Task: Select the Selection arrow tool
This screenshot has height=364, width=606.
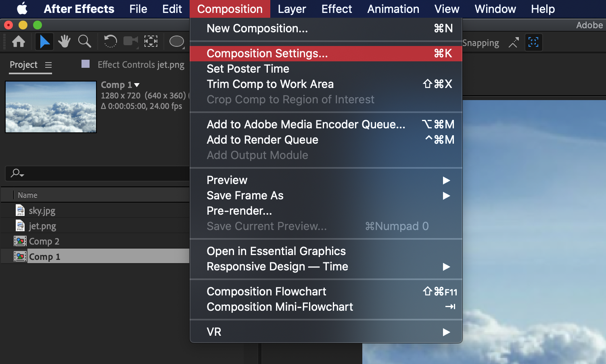Action: coord(44,42)
